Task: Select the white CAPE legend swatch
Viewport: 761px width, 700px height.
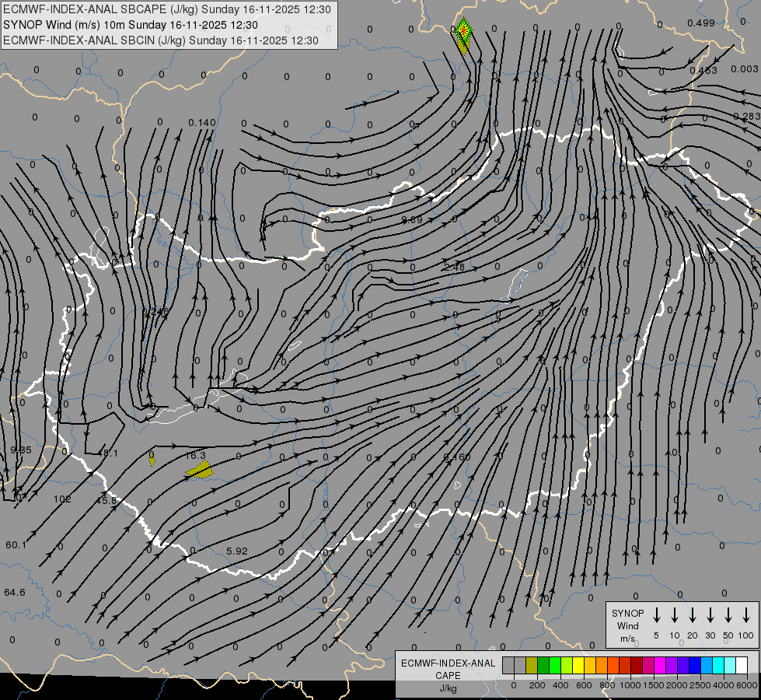Action: click(x=741, y=665)
